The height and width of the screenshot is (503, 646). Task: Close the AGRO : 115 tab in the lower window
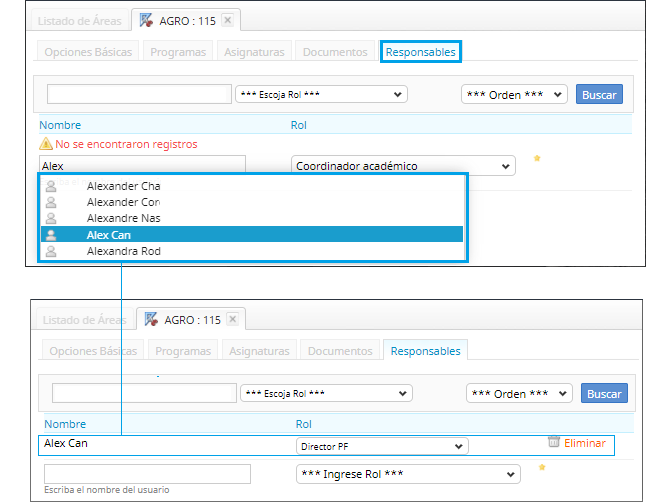[233, 319]
